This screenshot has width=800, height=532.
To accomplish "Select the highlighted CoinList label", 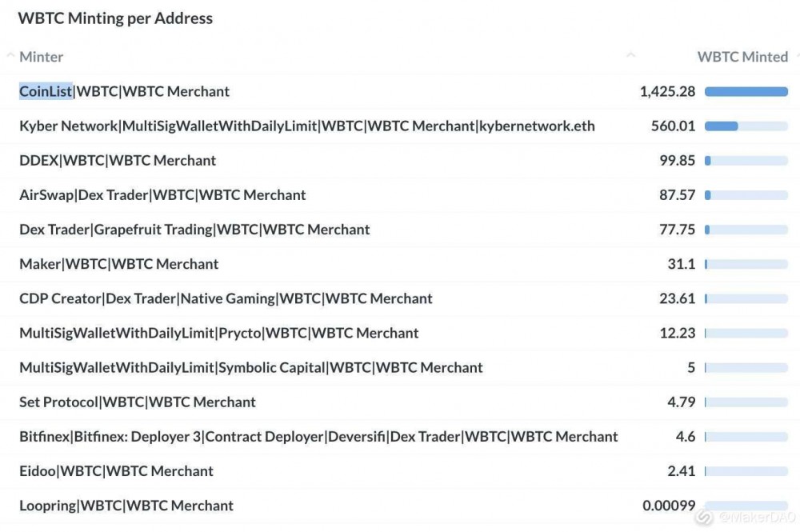I will point(44,90).
